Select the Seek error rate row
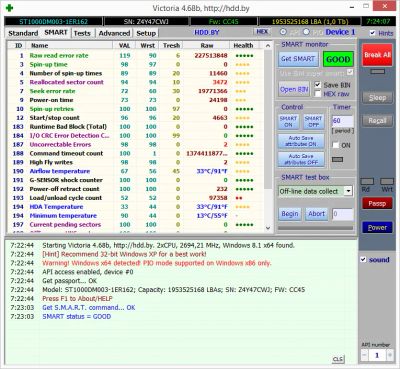The height and width of the screenshot is (369, 400). (x=135, y=91)
